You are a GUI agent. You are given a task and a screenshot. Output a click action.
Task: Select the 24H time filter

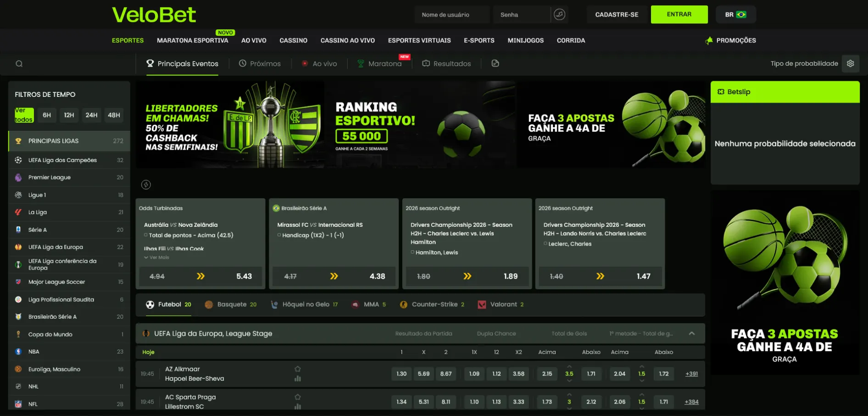[91, 115]
